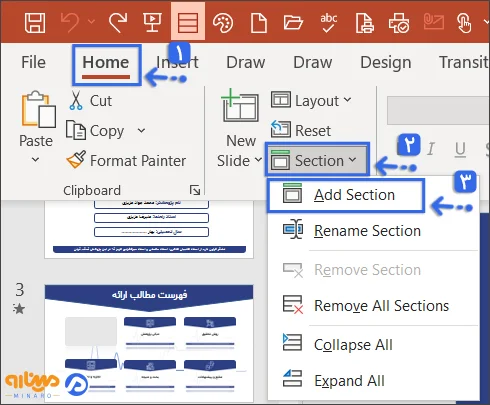Start slideshow from beginning icon
The height and width of the screenshot is (405, 490).
point(152,23)
